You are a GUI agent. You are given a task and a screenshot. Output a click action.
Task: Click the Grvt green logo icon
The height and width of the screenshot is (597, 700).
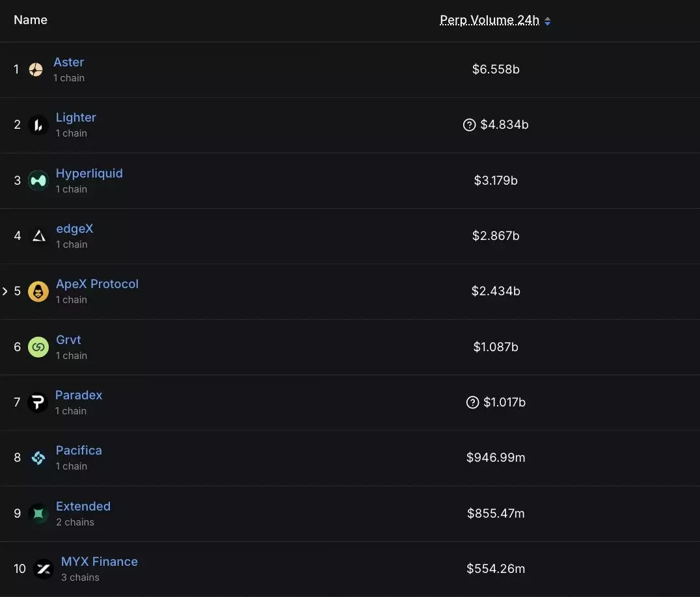pyautogui.click(x=38, y=347)
